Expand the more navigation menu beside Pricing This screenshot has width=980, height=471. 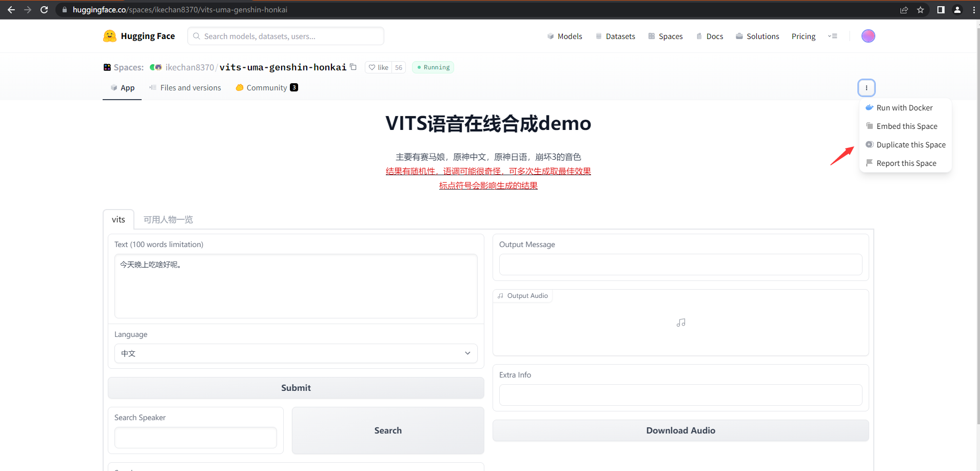[833, 36]
